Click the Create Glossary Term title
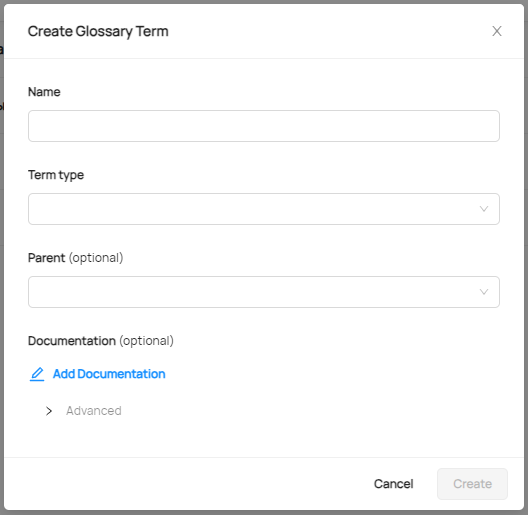 98,31
